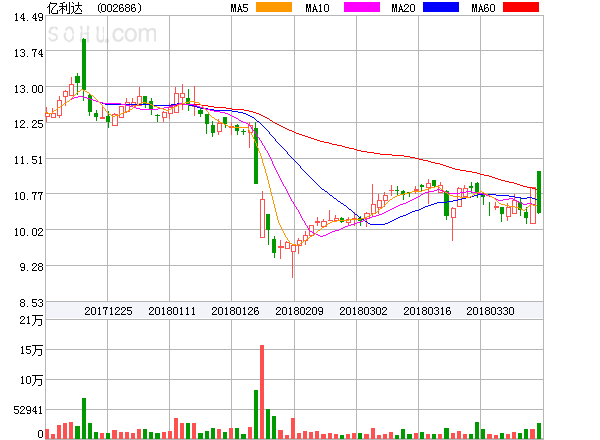Click the orange MA5 legend swatch
The image size is (600, 440).
pyautogui.click(x=274, y=7)
